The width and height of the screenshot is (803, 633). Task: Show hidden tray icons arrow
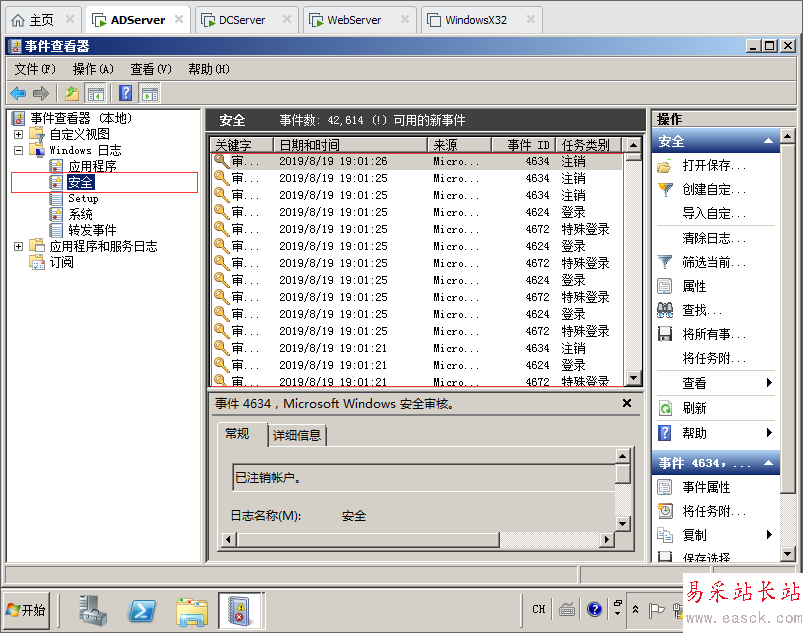click(x=636, y=609)
